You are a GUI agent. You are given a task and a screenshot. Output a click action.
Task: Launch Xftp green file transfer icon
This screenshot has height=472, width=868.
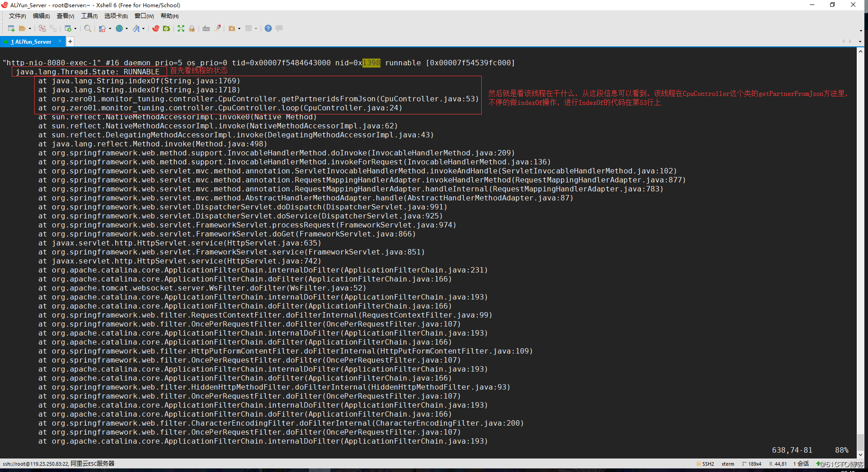click(166, 28)
